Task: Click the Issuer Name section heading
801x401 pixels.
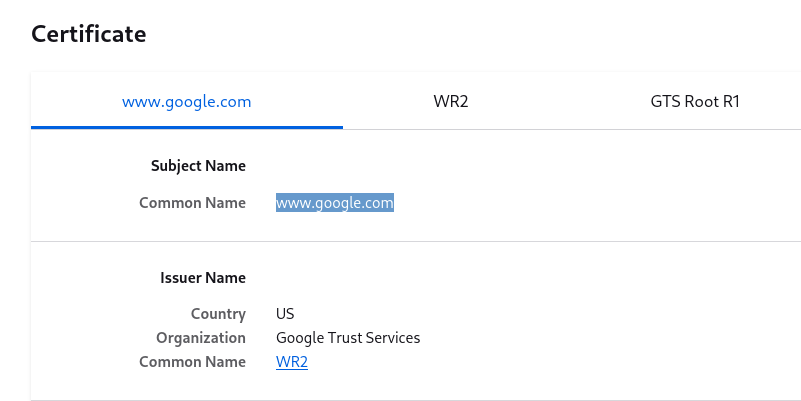Action: [x=203, y=278]
